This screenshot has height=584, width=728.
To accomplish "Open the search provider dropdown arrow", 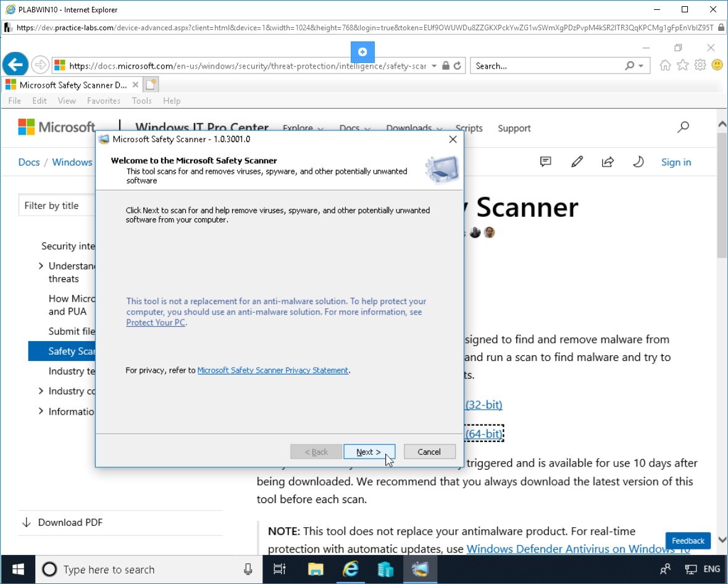I will [x=641, y=66].
